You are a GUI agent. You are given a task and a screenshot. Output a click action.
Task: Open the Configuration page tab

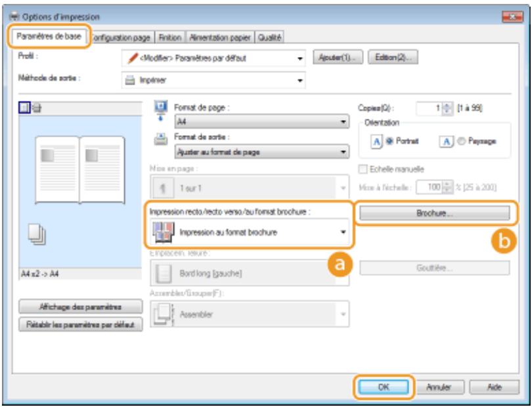[121, 37]
